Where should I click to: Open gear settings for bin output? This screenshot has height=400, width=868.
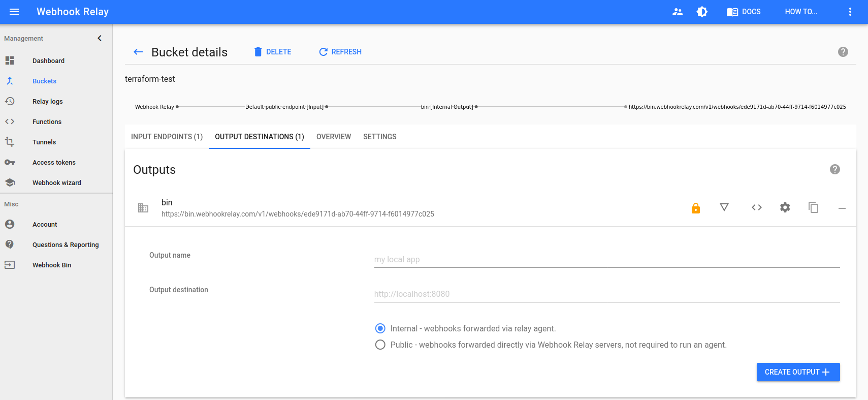tap(785, 207)
